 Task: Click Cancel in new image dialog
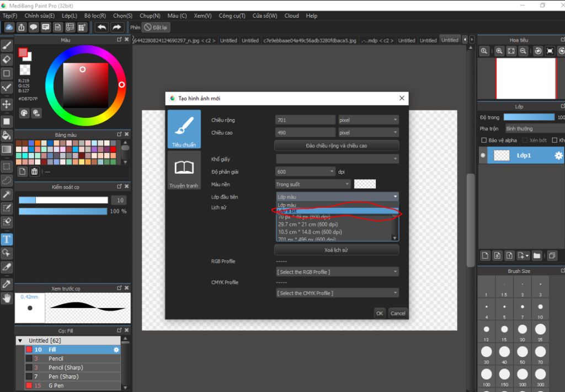398,313
